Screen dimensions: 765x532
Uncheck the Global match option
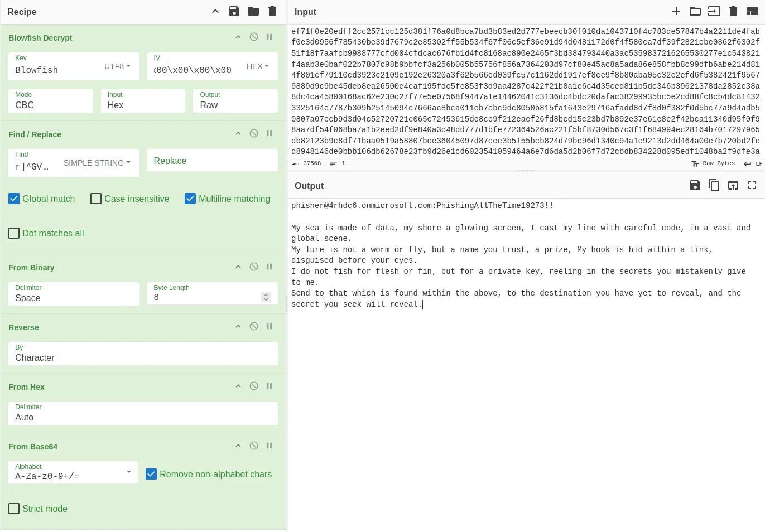tap(15, 199)
